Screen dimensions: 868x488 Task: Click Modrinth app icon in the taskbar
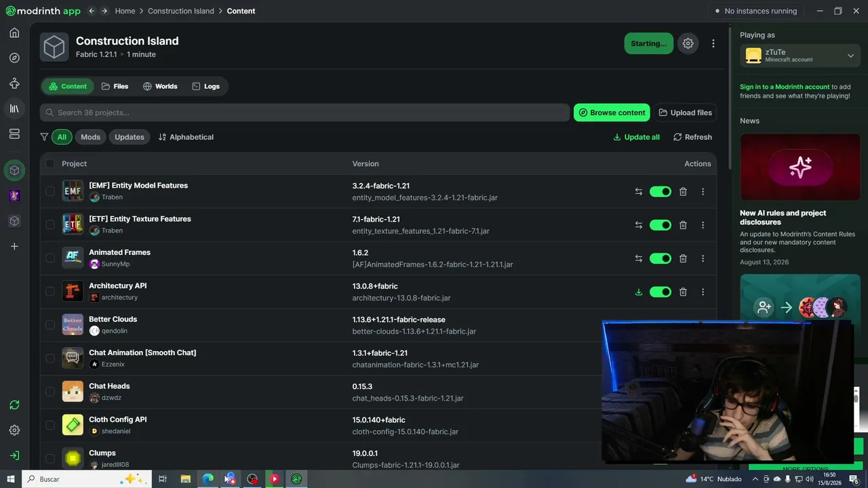(296, 479)
